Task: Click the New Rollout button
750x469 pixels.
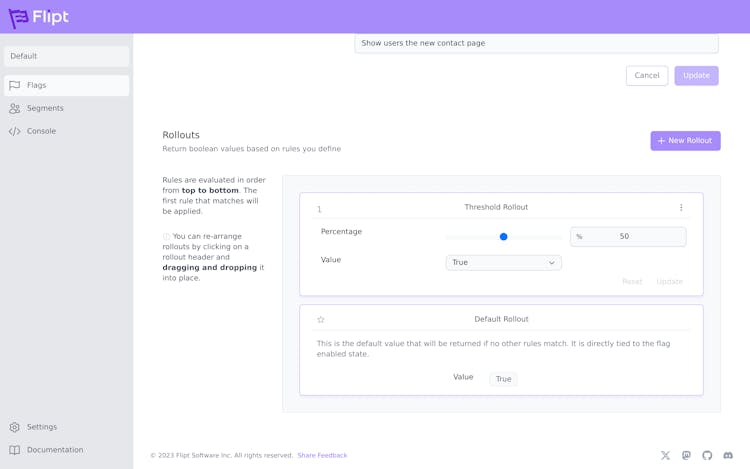Action: click(x=685, y=141)
